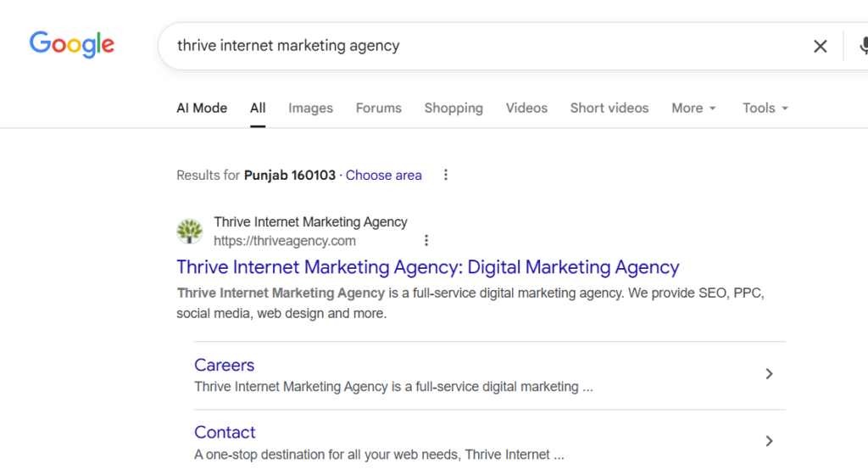Go to the Forums tab

[x=378, y=109]
